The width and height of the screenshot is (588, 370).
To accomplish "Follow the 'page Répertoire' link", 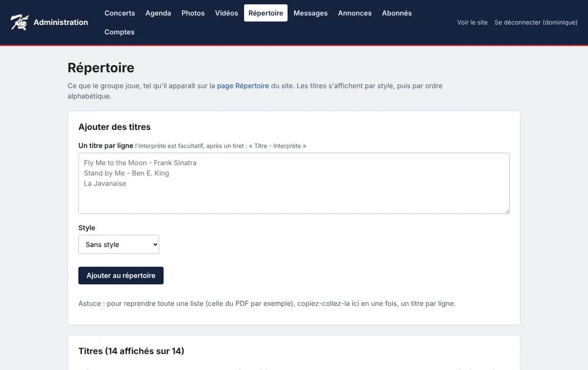I will click(x=243, y=86).
